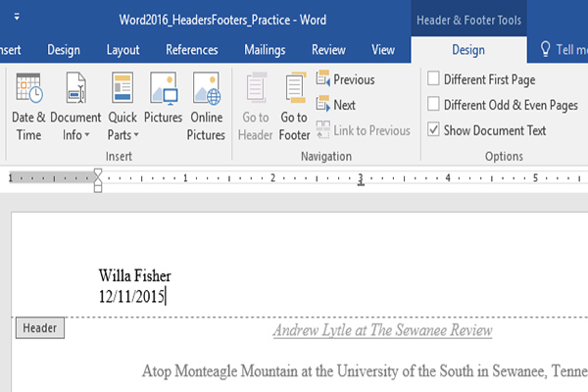Image resolution: width=588 pixels, height=392 pixels.
Task: Go to the Next header section
Action: 335,105
